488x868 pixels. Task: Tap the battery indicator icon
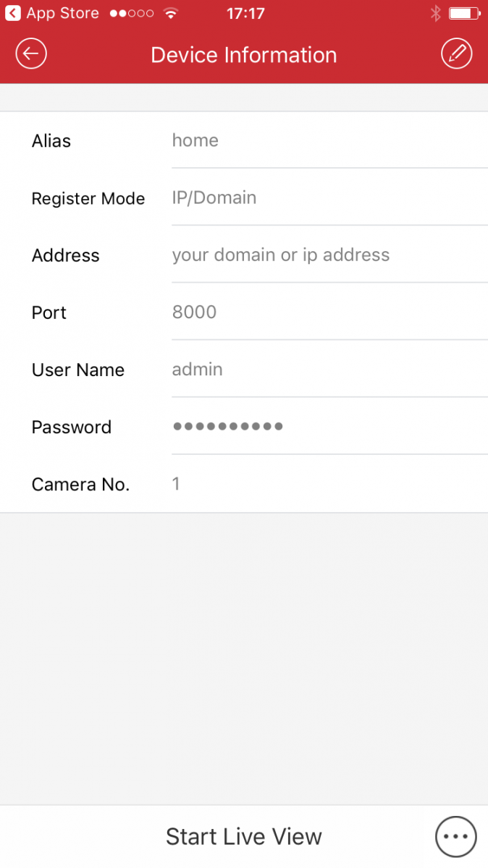pyautogui.click(x=463, y=14)
